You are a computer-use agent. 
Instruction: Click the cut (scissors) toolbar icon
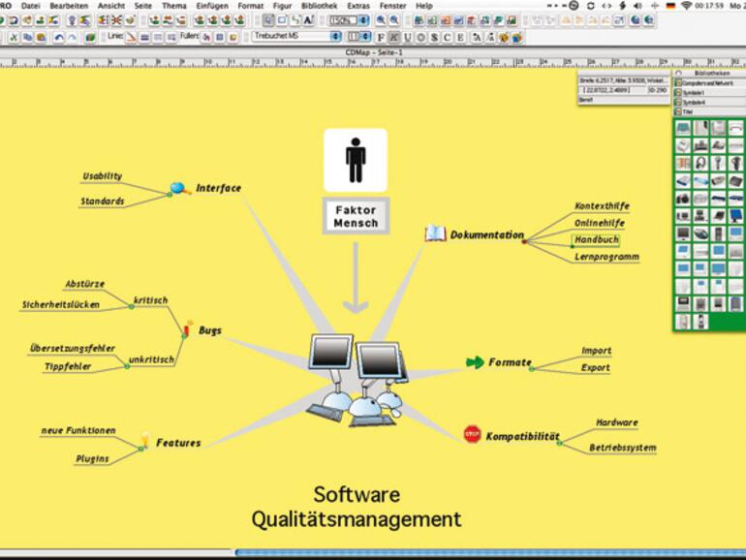coord(14,37)
